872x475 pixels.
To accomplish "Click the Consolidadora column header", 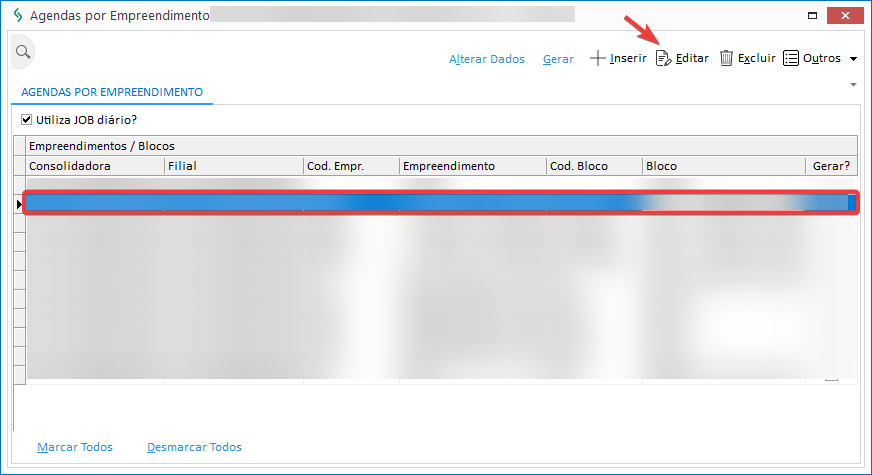I will tap(94, 166).
